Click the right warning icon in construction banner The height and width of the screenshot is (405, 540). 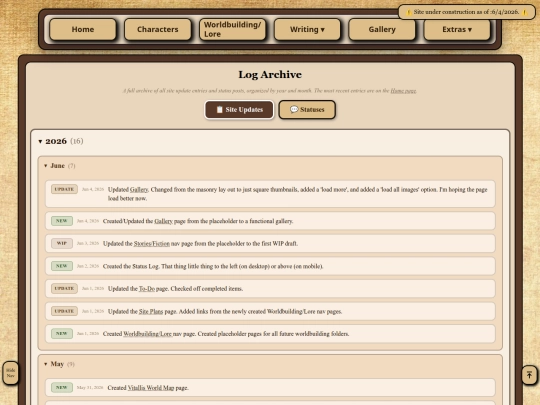[x=525, y=12]
